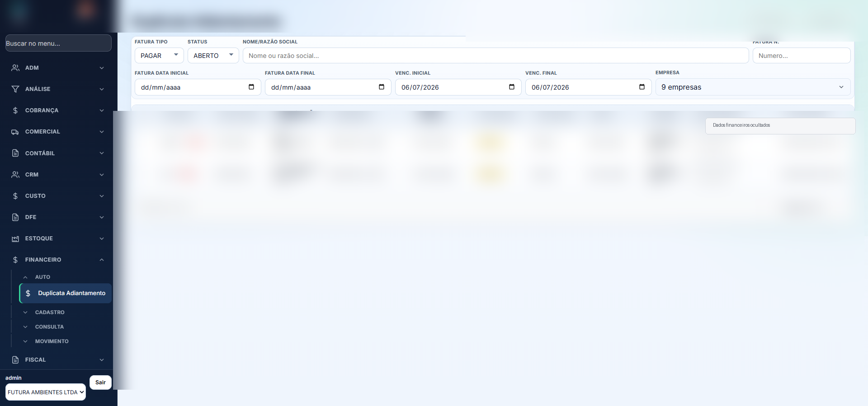This screenshot has height=406, width=868.
Task: Click the ESTOQUE factory icon
Action: [x=15, y=239]
